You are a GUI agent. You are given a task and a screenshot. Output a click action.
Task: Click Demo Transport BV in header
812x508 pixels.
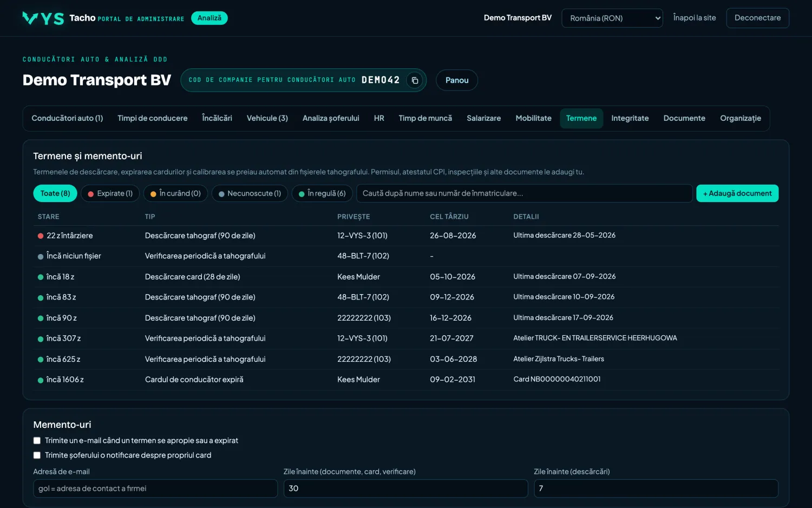point(518,18)
